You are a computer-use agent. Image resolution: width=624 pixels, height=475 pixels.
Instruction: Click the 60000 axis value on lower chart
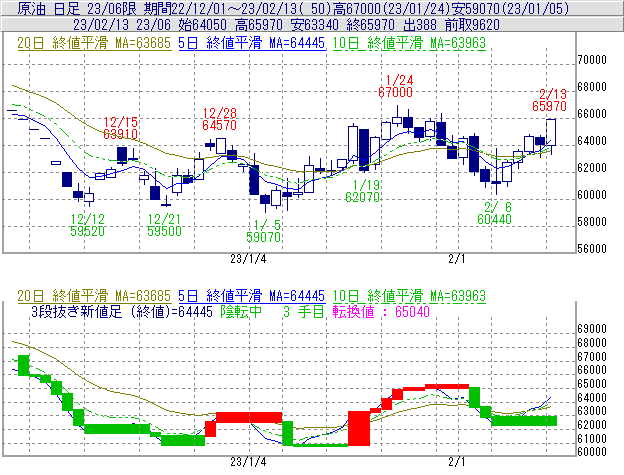click(592, 452)
